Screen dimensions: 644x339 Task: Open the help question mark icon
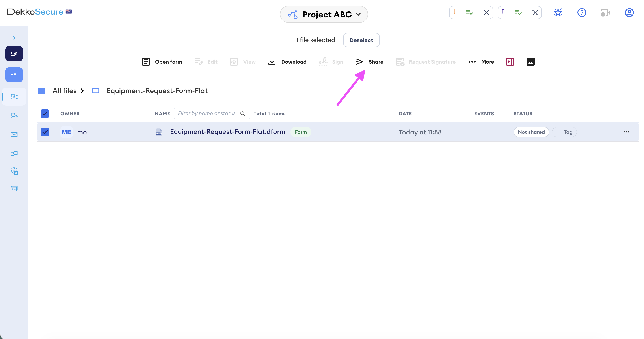(582, 13)
